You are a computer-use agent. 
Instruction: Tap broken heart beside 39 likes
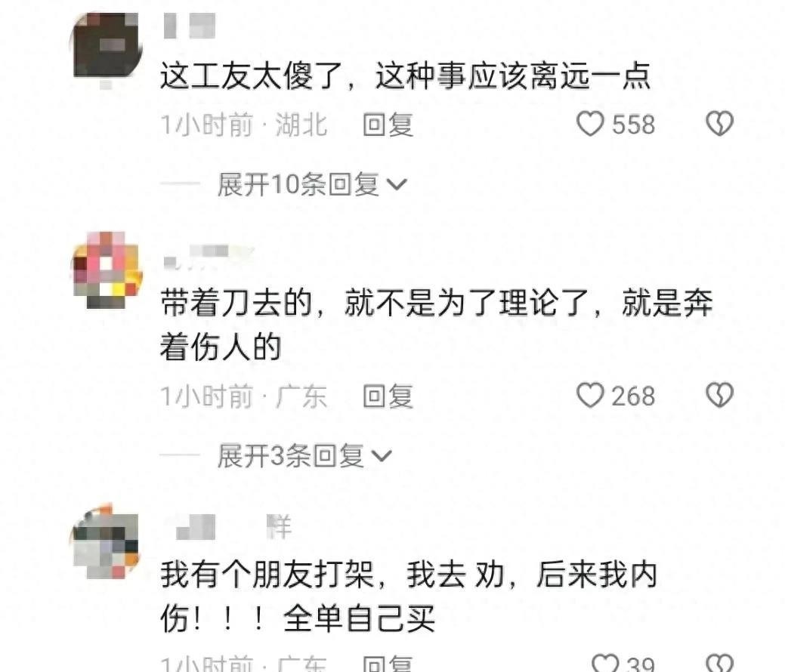pyautogui.click(x=719, y=663)
